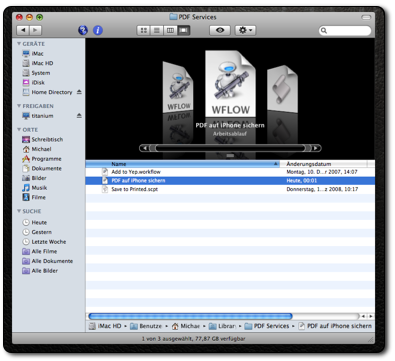The image size is (395, 361).
Task: Select PDF auf iPhone sichern in file list
Action: (230, 181)
